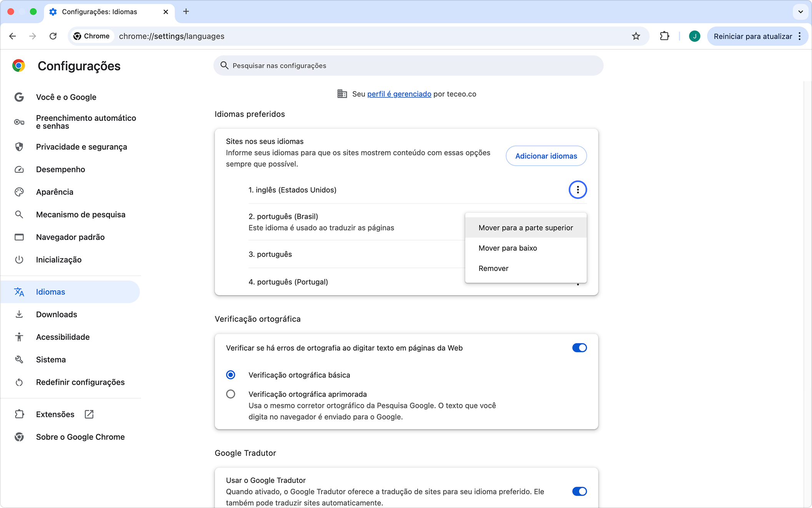Open more options for inglês (Estados Unidos)
The width and height of the screenshot is (812, 508).
click(x=577, y=190)
